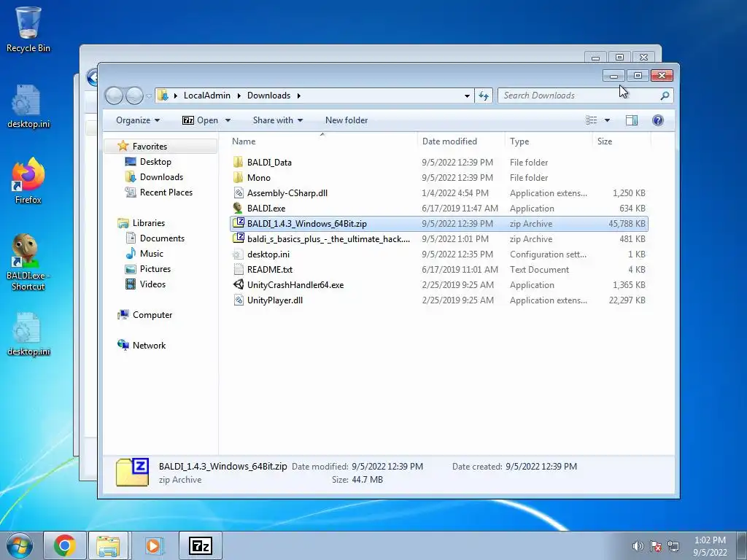Expand the Open button dropdown arrow

click(228, 120)
